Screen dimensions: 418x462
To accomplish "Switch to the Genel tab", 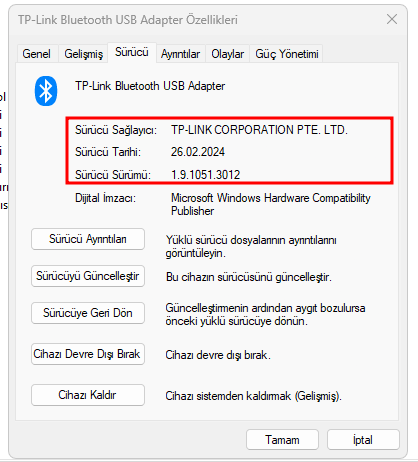I will click(x=36, y=54).
